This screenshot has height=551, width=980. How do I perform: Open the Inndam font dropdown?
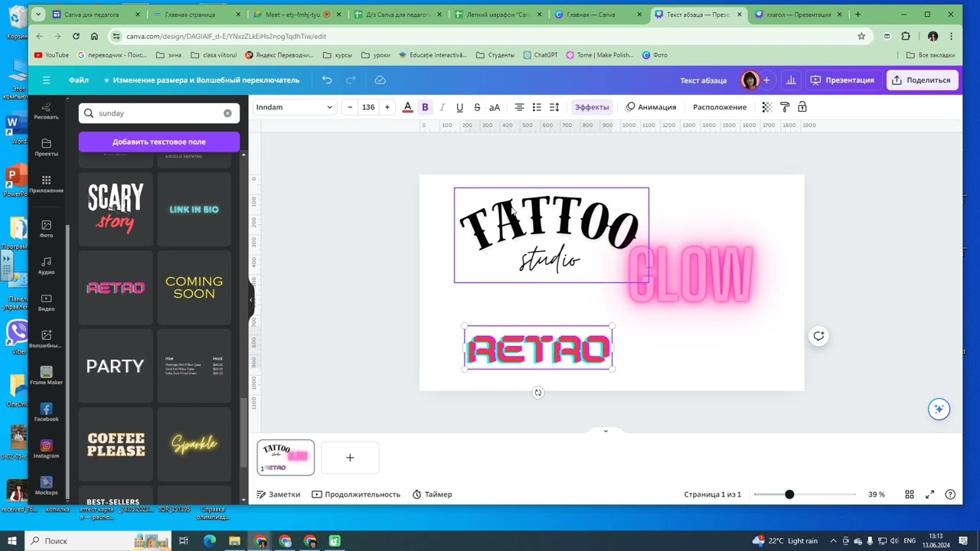294,107
